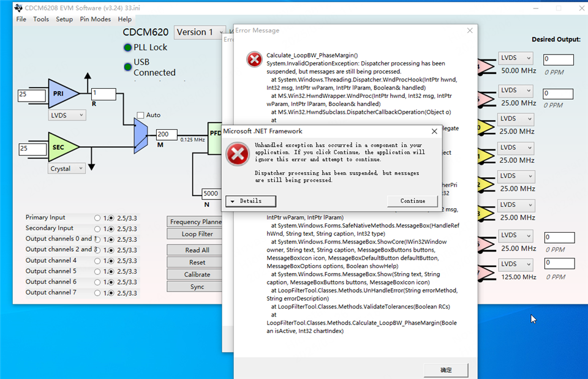Click the Read All button

(x=195, y=250)
